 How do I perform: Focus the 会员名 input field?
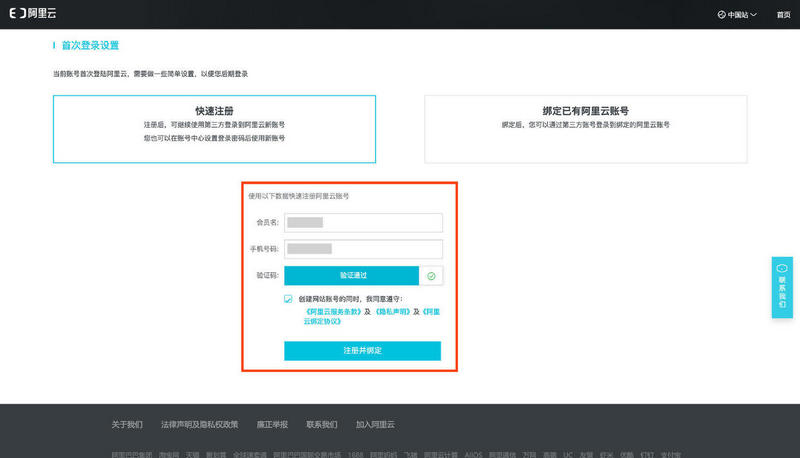click(x=363, y=222)
